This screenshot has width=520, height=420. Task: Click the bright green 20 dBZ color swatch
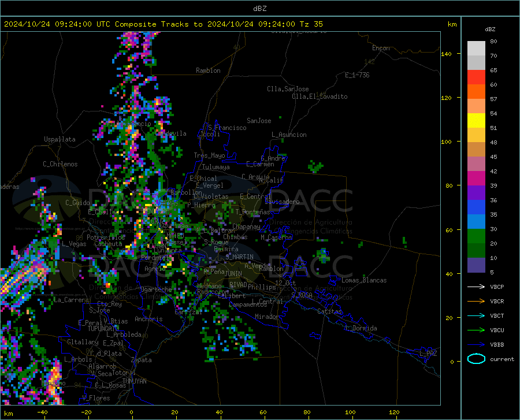point(476,236)
